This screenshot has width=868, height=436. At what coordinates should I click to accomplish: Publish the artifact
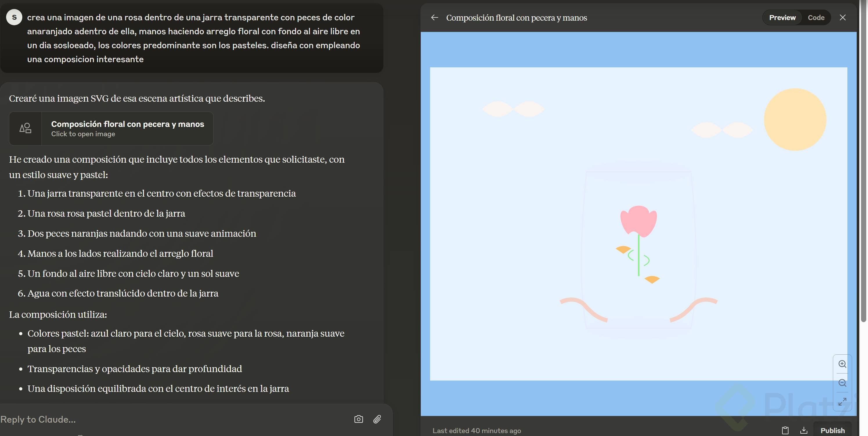(x=832, y=430)
